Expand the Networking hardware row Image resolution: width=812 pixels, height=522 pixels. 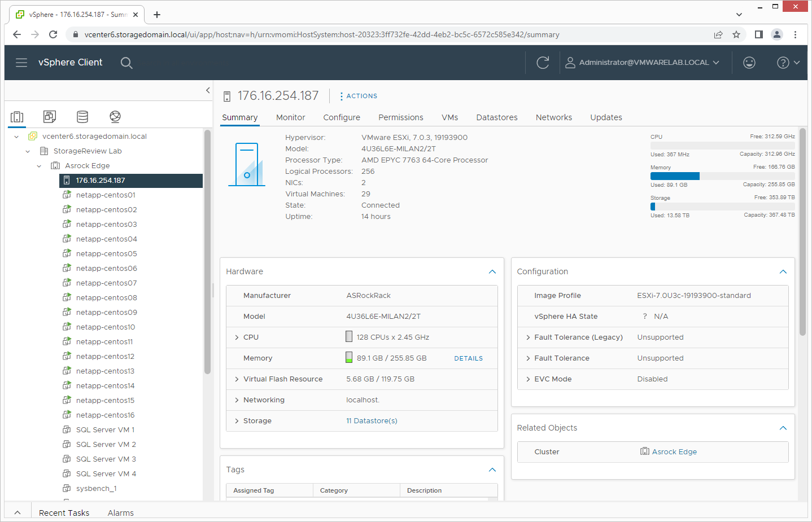237,400
